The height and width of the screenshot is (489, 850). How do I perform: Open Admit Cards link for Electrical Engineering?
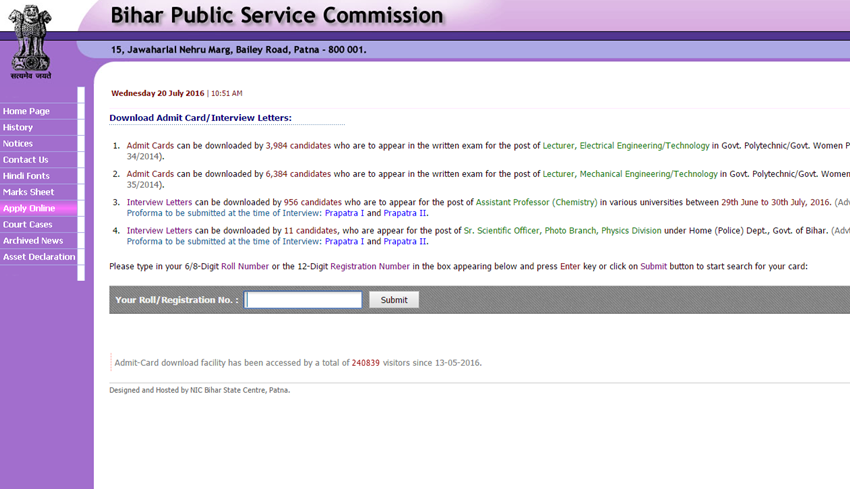click(x=151, y=145)
